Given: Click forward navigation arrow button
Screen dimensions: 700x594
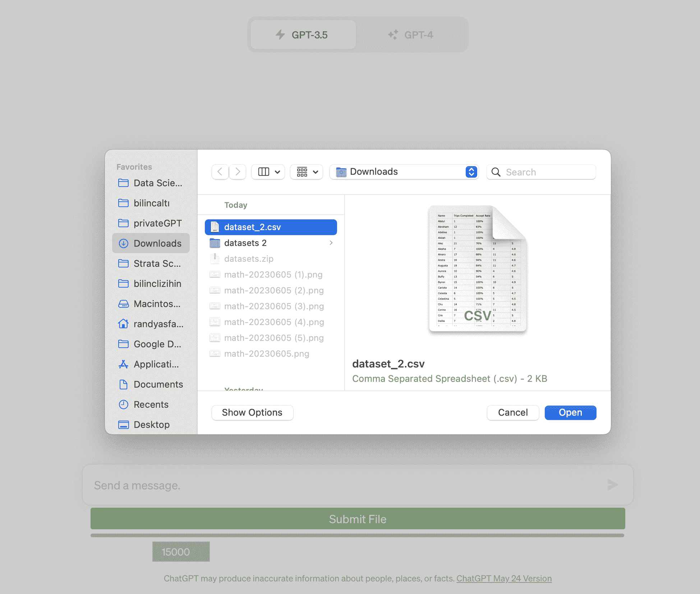Looking at the screenshot, I should tap(238, 172).
